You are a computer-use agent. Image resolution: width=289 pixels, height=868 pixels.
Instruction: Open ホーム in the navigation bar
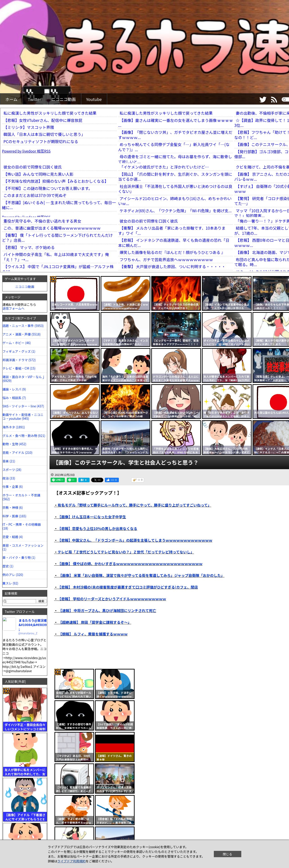[11, 99]
